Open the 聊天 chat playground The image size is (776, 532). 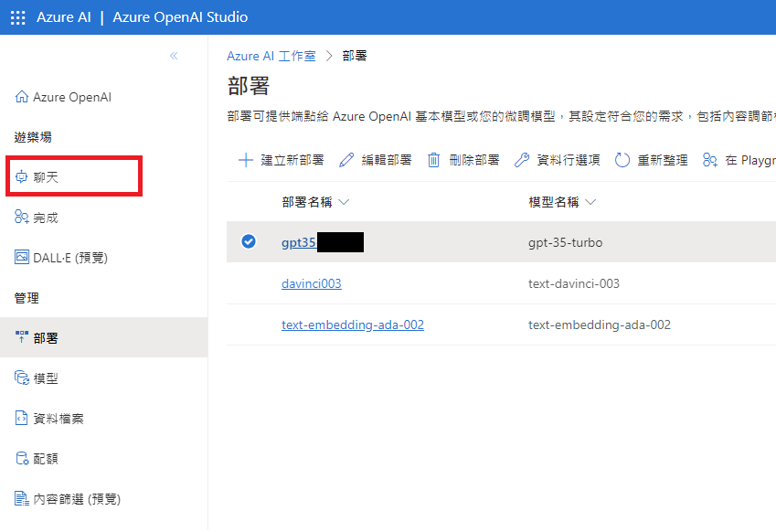click(x=46, y=177)
